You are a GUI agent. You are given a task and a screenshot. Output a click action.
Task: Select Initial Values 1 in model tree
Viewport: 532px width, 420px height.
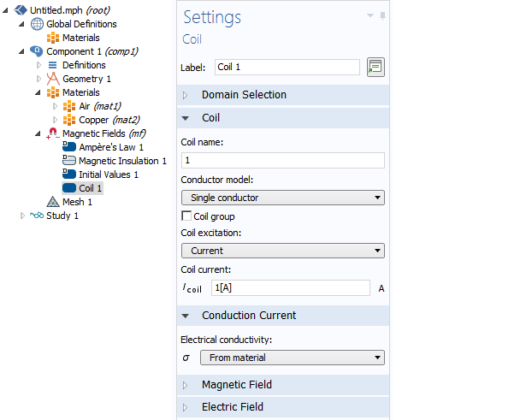point(108,175)
